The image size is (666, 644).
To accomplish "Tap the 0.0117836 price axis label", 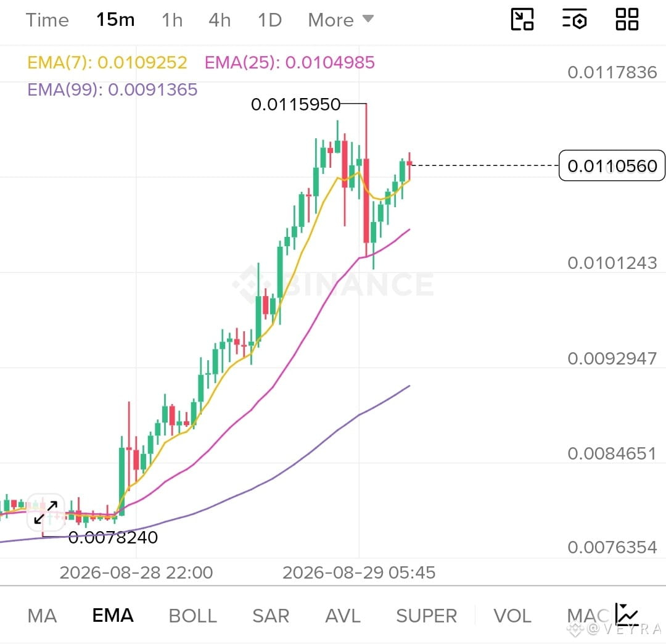I will 612,72.
